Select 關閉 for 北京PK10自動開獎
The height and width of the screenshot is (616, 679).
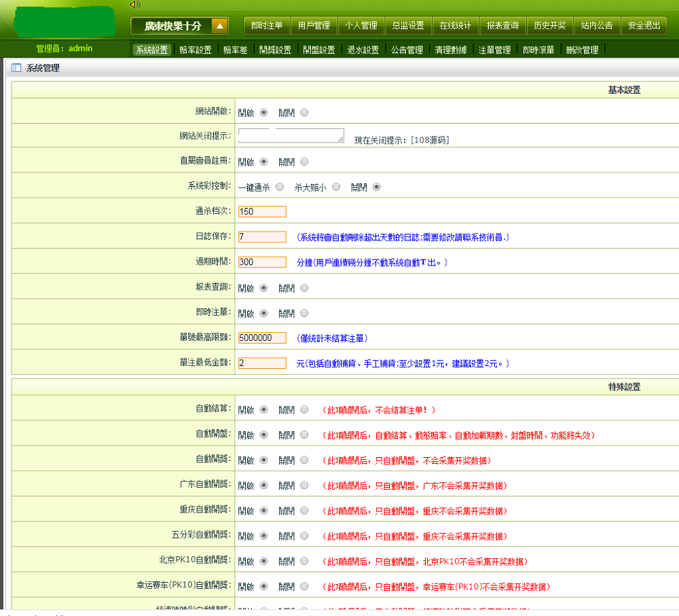pyautogui.click(x=304, y=562)
